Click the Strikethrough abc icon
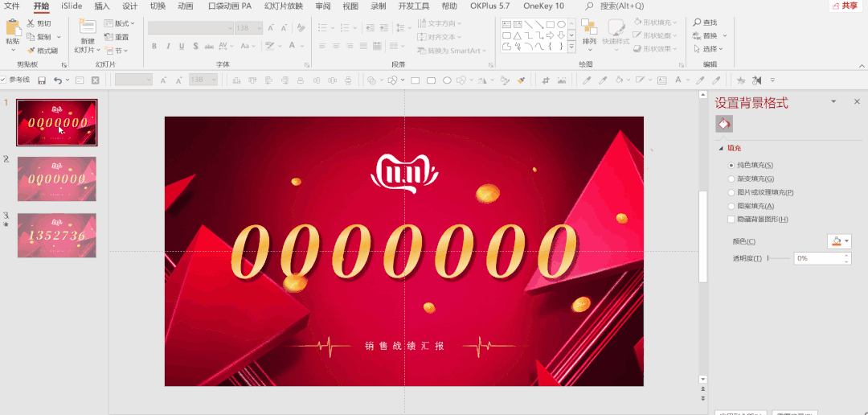Viewport: 868px width, 415px height. click(209, 46)
